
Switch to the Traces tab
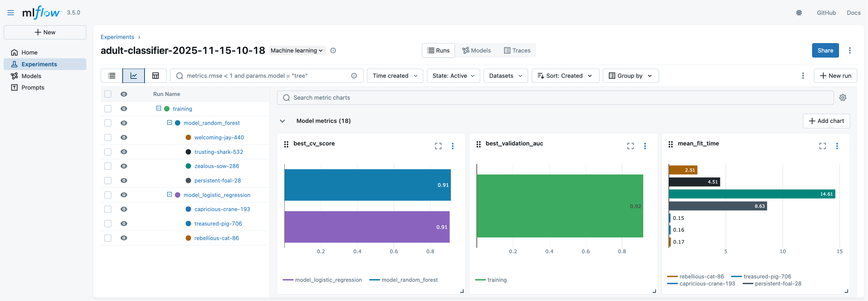click(517, 51)
